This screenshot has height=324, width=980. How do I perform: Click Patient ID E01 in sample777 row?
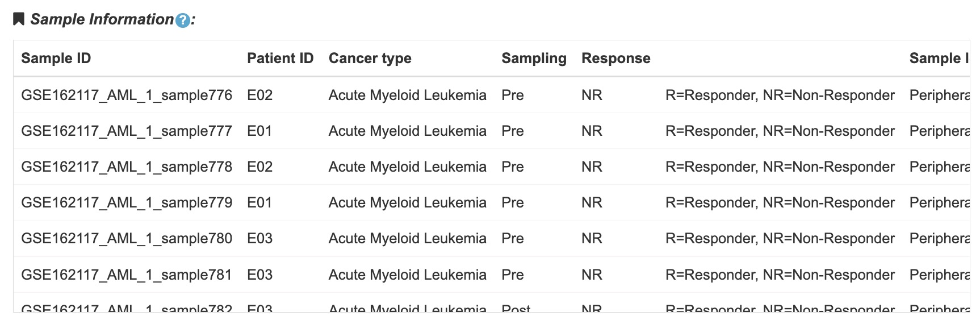coord(259,131)
